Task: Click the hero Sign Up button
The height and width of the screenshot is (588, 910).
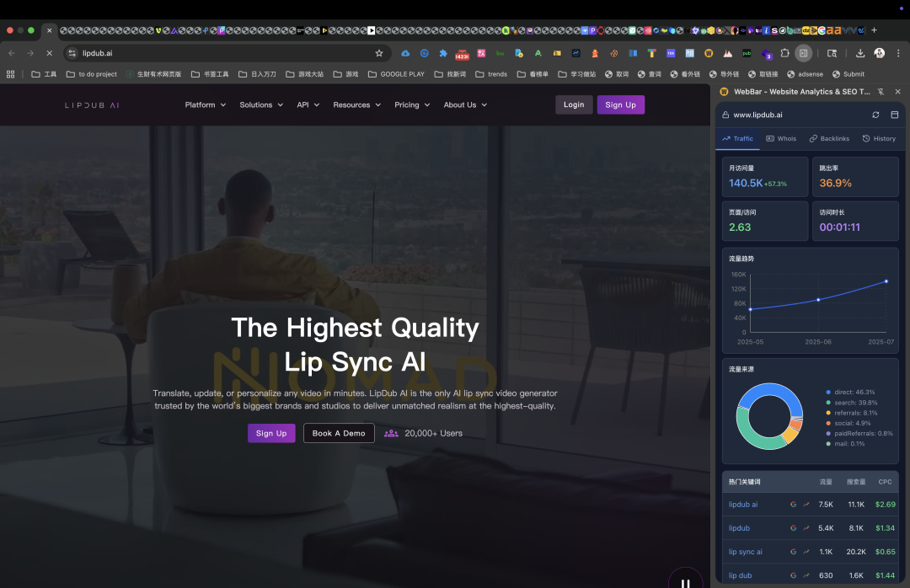Action: pyautogui.click(x=271, y=434)
